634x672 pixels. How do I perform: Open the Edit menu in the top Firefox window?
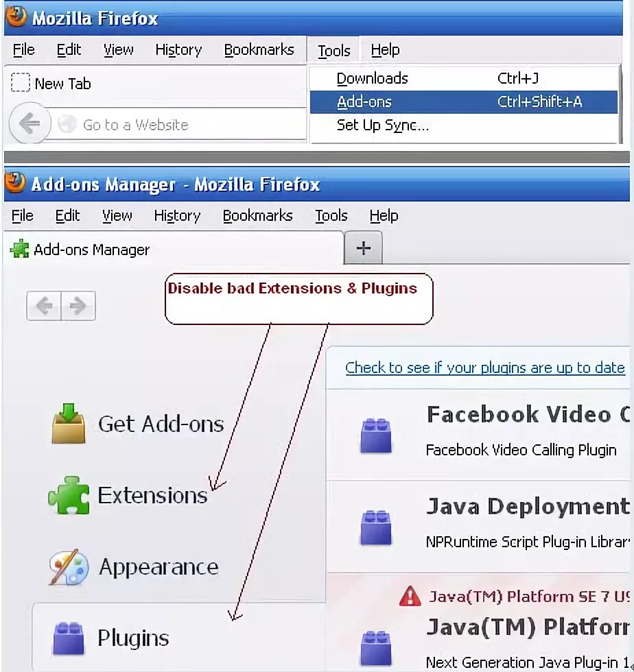click(69, 49)
